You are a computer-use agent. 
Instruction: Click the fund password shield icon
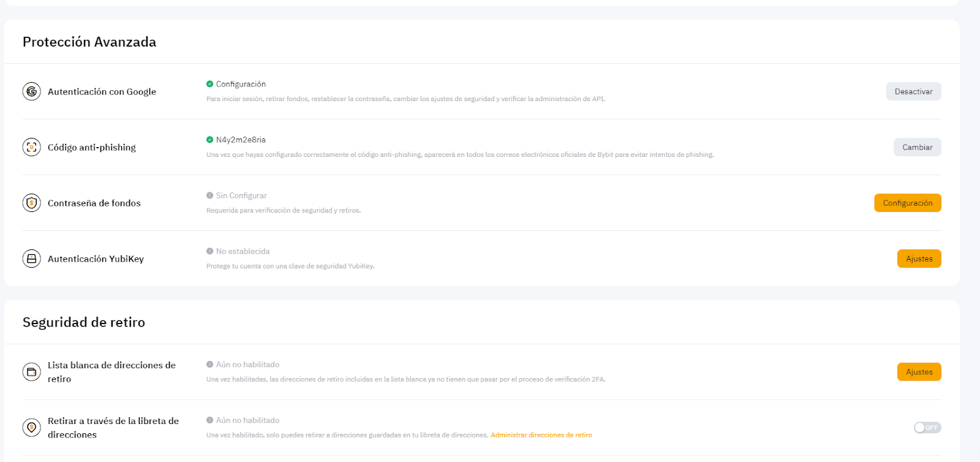[x=32, y=203]
